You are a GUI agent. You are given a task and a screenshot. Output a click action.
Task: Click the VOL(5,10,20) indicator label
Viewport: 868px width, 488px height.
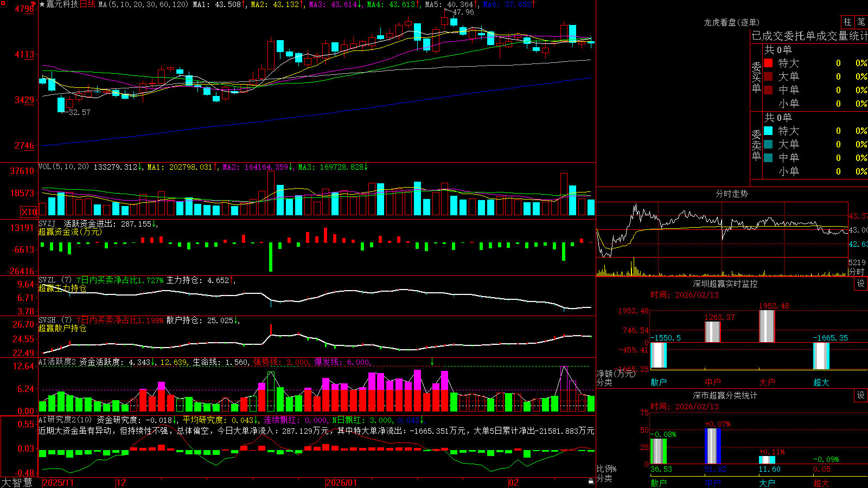point(63,167)
